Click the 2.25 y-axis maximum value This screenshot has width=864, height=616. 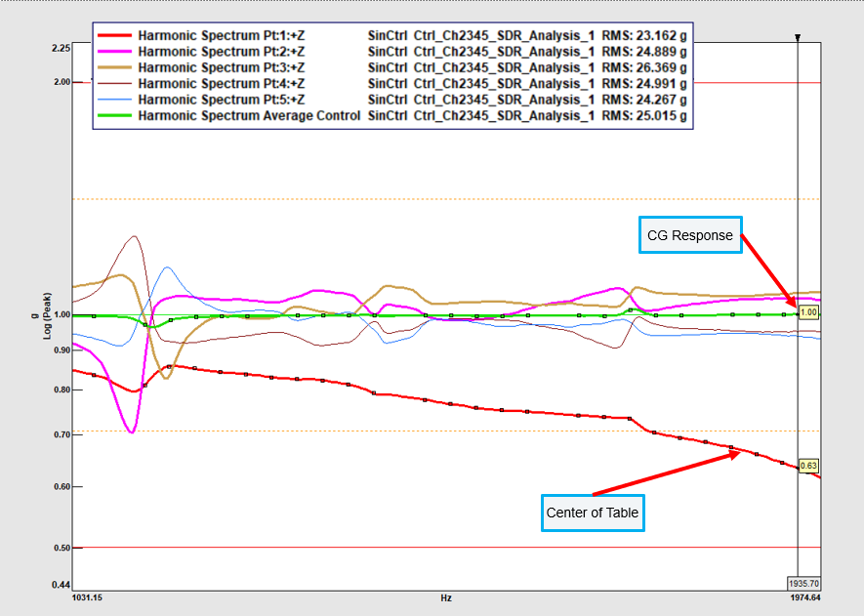pyautogui.click(x=61, y=48)
